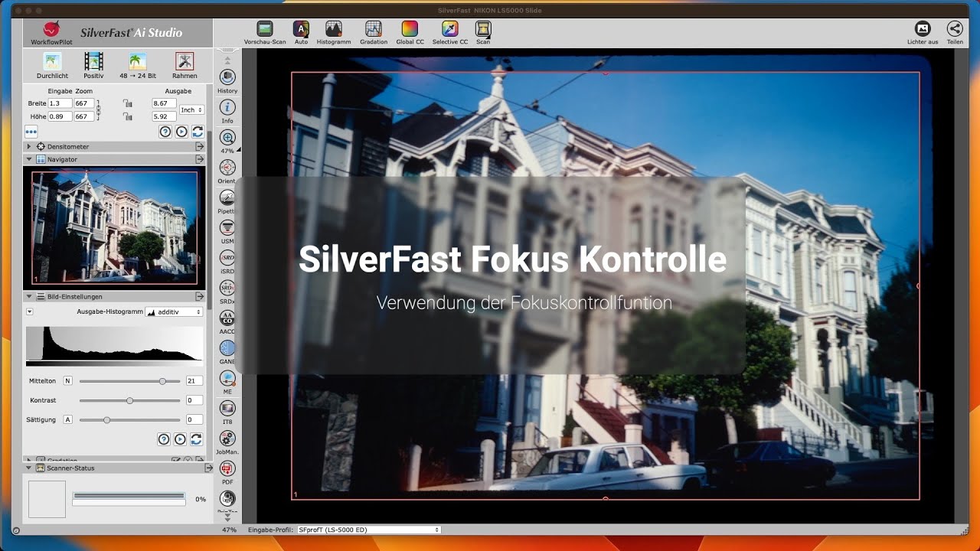The image size is (980, 551).
Task: Collapse the Scanner-Status panel
Action: tap(29, 468)
